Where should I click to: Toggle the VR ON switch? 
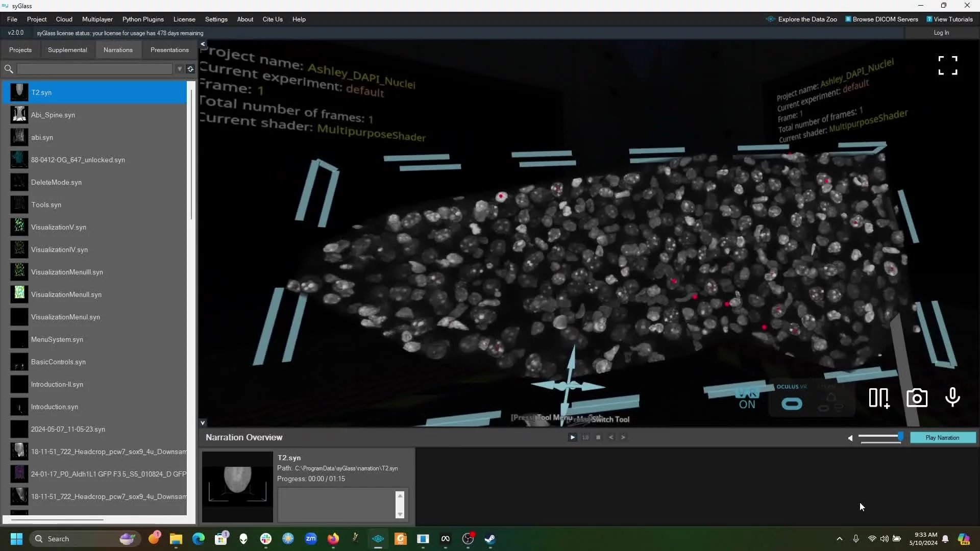pos(747,399)
